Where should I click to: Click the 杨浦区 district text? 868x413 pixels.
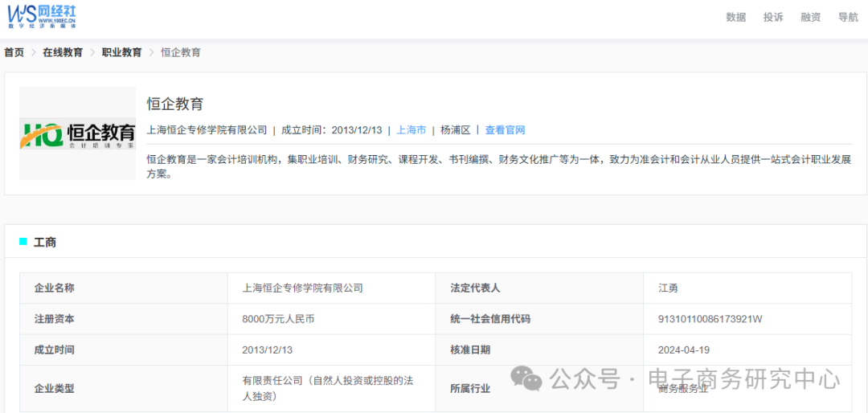tap(456, 130)
